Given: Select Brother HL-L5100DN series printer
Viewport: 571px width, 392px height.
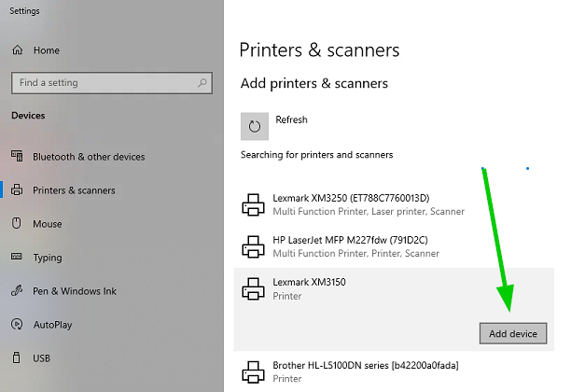Looking at the screenshot, I should pos(366,365).
